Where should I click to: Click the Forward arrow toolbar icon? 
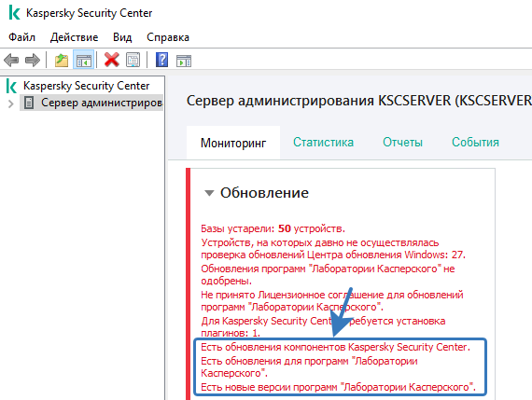coord(33,61)
